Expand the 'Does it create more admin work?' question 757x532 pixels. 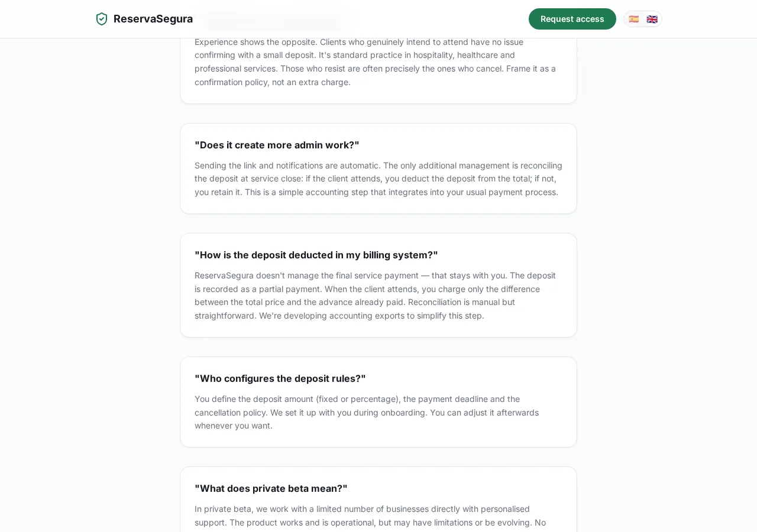click(277, 145)
